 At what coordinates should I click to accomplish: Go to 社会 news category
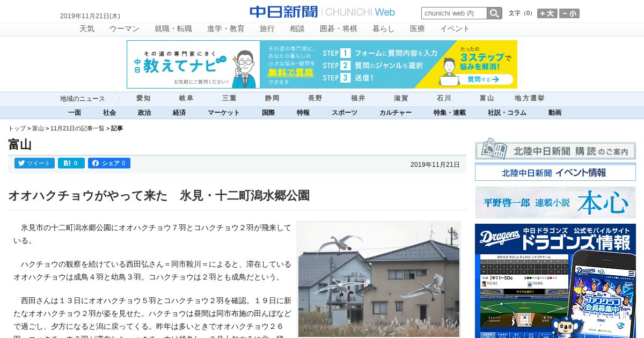coord(109,113)
